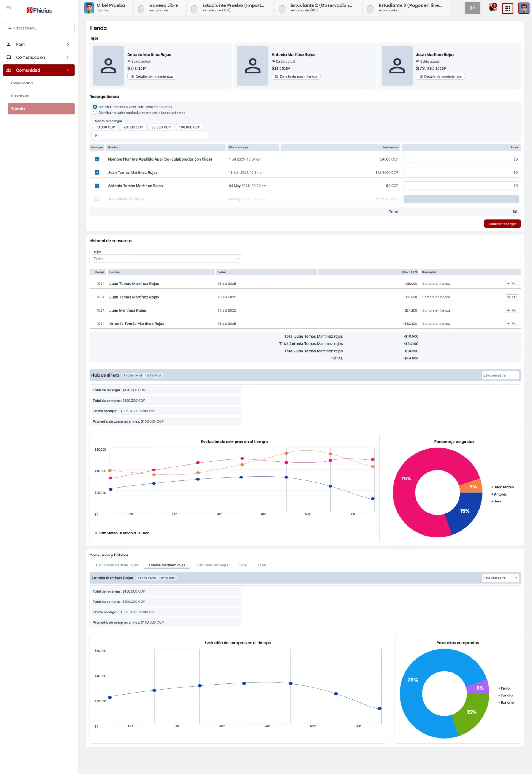This screenshot has width=532, height=774.
Task: Open Calendario in sidebar
Action: click(22, 83)
